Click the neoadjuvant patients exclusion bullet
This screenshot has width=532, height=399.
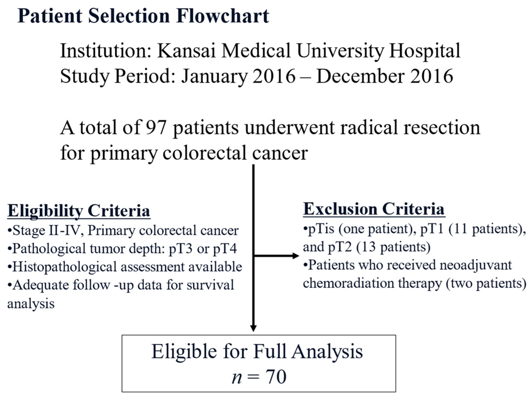pos(408,265)
